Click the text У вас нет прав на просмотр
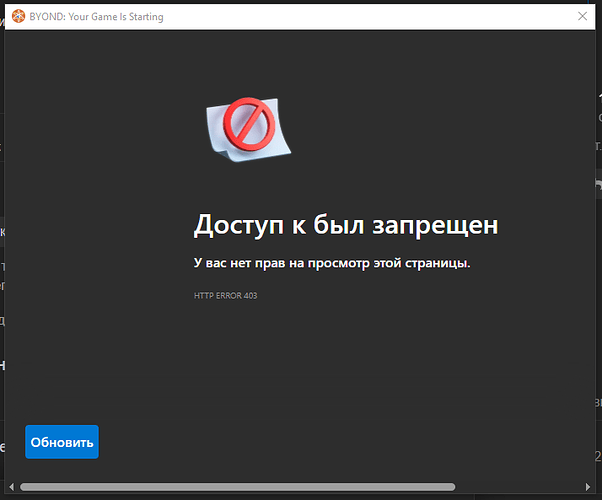Viewport: 602px width, 500px height. click(x=282, y=263)
